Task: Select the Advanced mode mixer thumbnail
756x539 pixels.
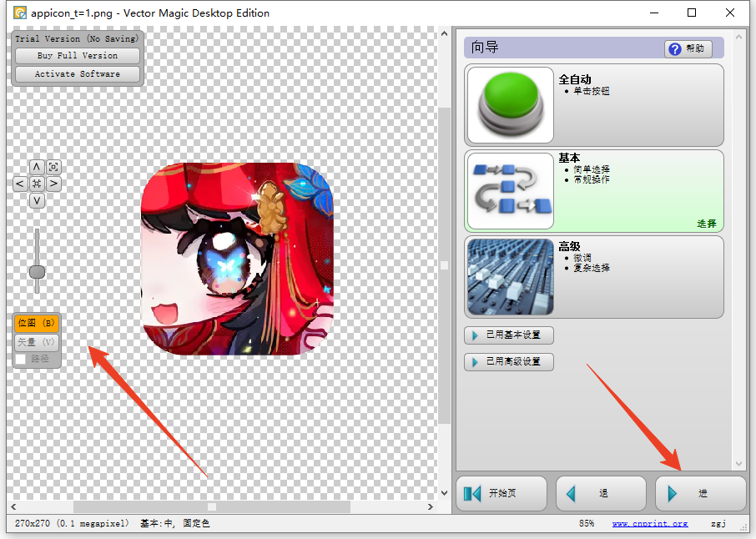Action: click(510, 277)
